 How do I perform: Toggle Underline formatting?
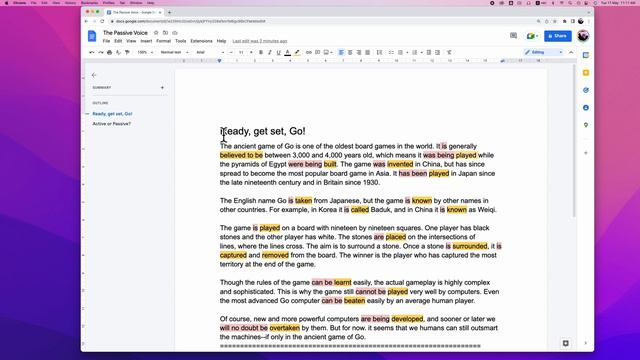tap(279, 53)
